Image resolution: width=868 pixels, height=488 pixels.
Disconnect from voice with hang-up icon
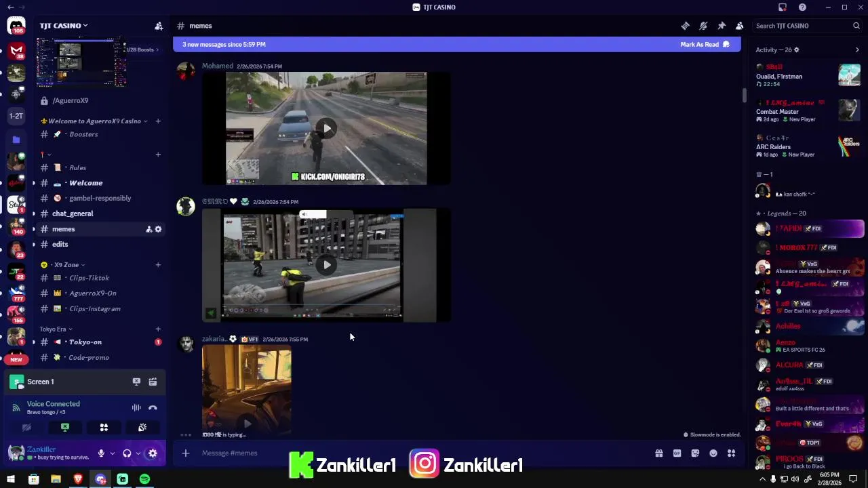153,407
